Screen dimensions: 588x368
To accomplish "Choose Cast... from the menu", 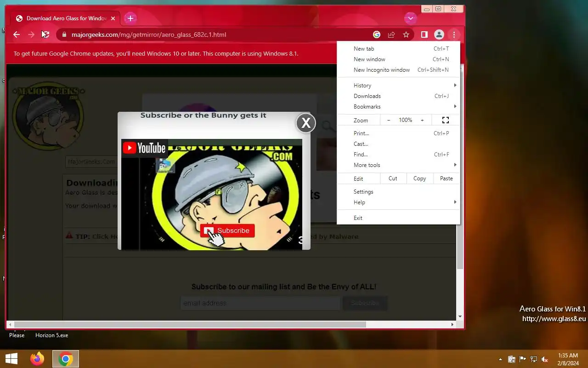I will click(x=398, y=144).
